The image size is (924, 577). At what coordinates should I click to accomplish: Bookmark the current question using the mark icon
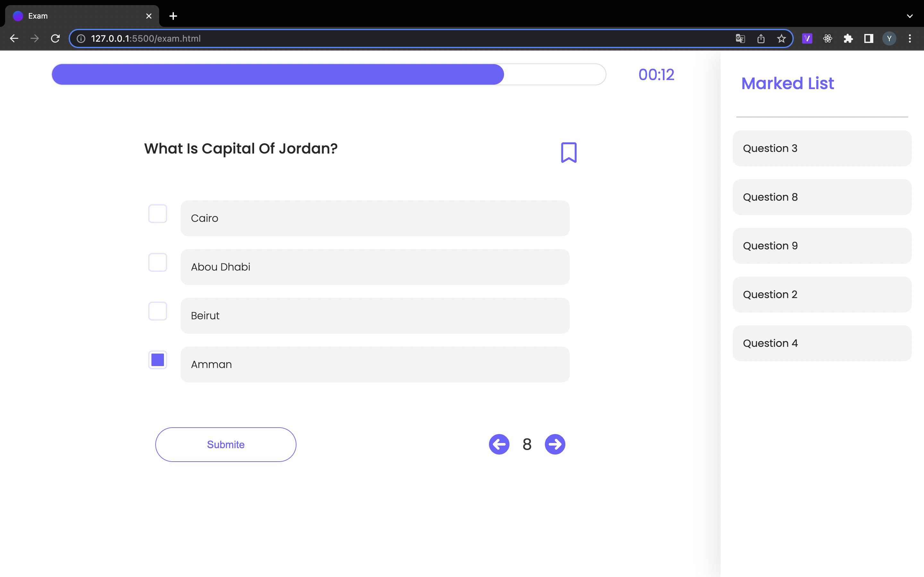(x=569, y=152)
